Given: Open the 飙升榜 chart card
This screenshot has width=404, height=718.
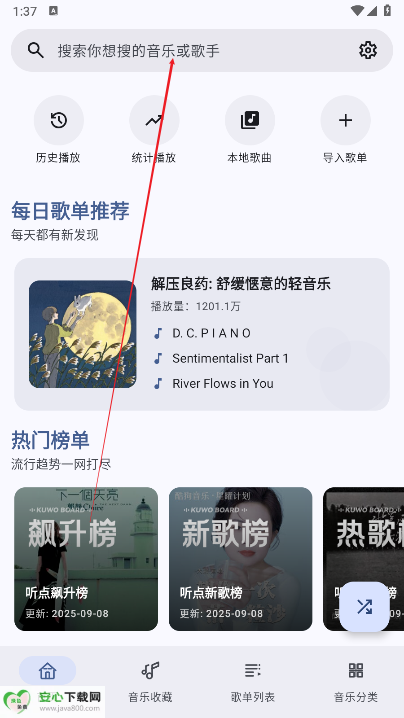Looking at the screenshot, I should pos(86,559).
